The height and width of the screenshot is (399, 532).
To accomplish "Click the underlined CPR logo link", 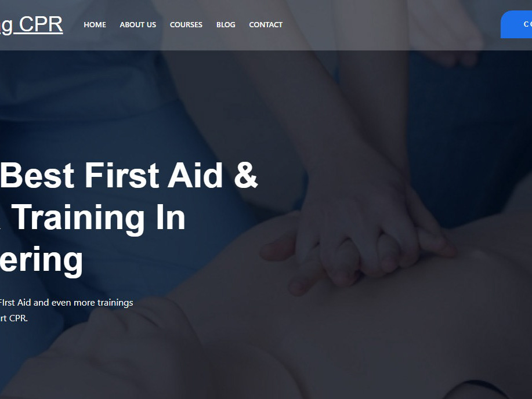I will pos(31,24).
